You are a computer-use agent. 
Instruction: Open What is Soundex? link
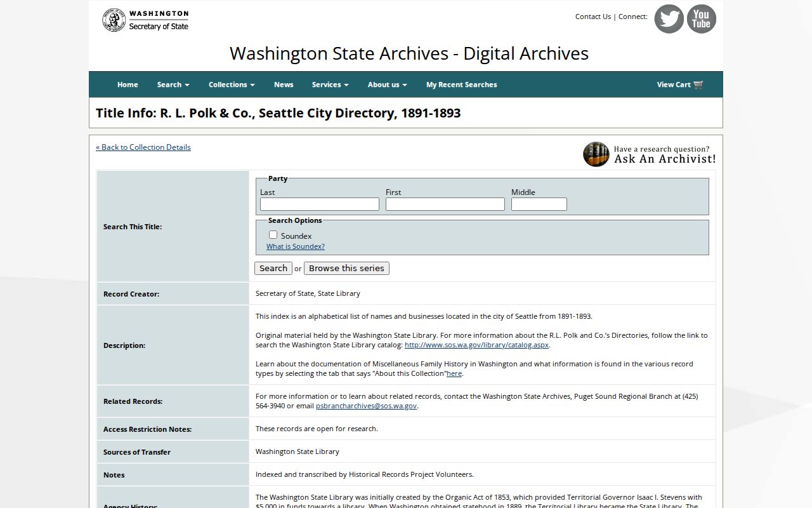pos(296,246)
